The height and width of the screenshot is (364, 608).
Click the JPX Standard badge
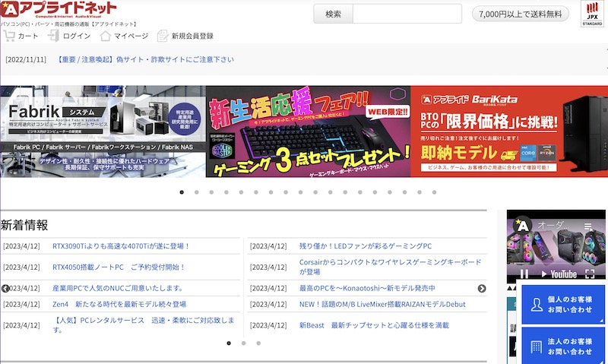[592, 14]
